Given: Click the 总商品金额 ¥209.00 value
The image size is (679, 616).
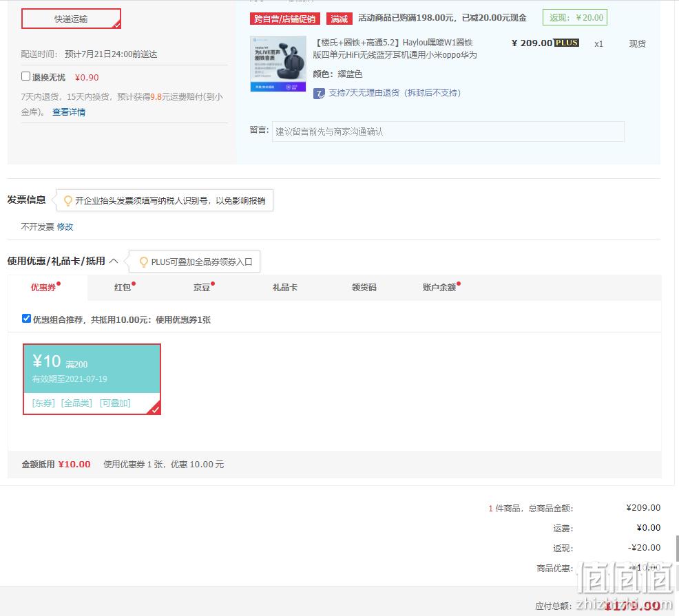Looking at the screenshot, I should [643, 507].
